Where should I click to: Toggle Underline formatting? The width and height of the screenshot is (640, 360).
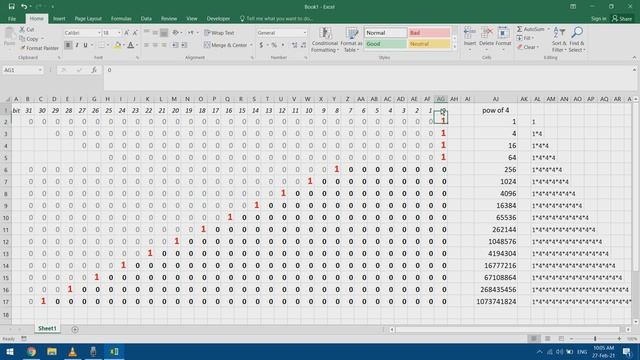85,45
